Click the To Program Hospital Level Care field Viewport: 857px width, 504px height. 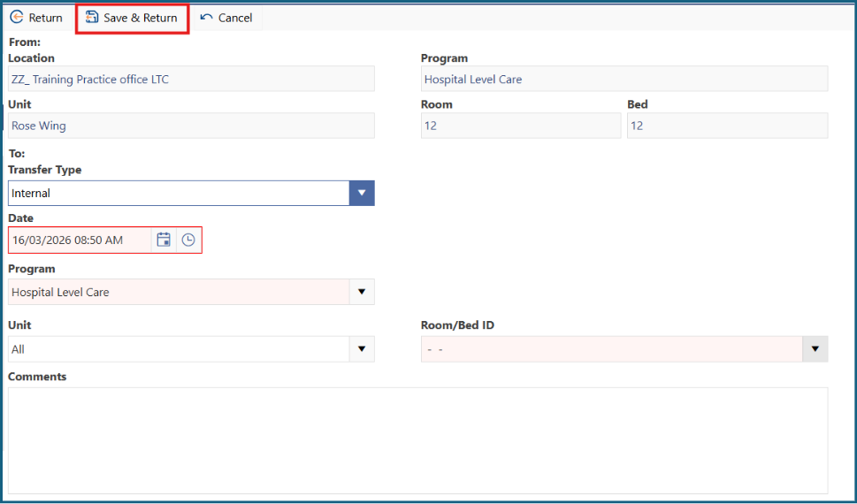(179, 292)
